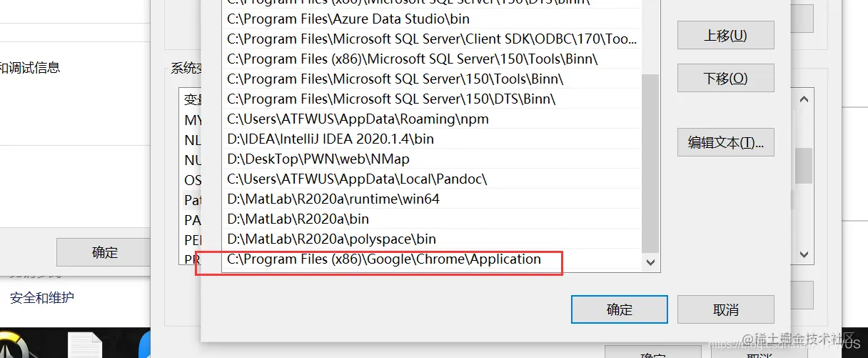This screenshot has height=358, width=868.
Task: Click the path list scrollbar thumb
Action: (650, 163)
